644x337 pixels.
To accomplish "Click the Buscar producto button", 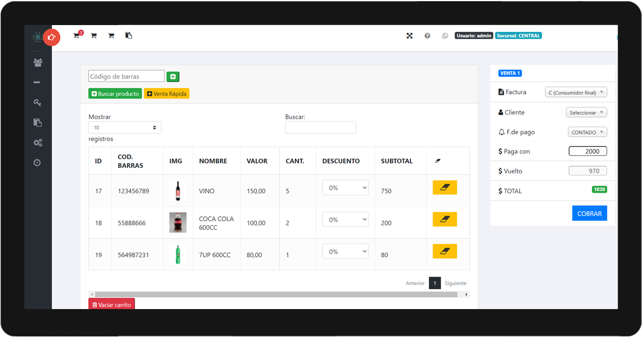I will [x=115, y=94].
